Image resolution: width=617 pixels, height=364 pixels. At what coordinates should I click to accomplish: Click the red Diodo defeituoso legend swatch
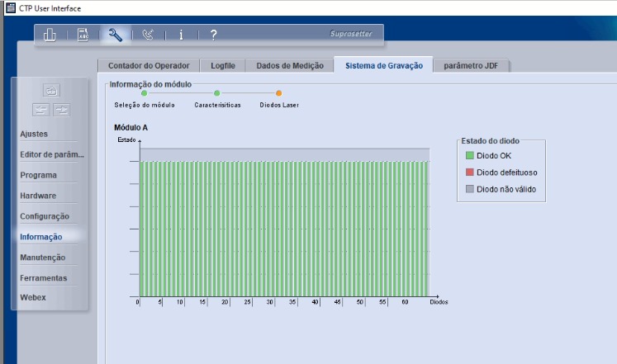click(x=469, y=173)
